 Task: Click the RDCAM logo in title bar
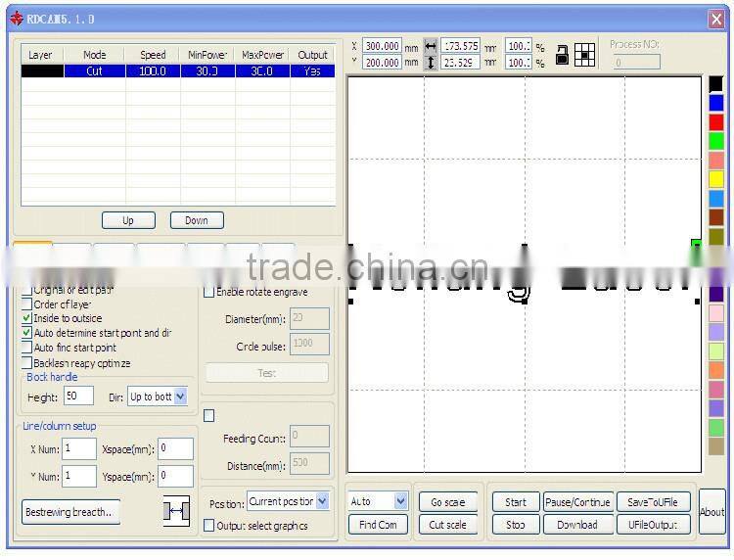[x=15, y=19]
